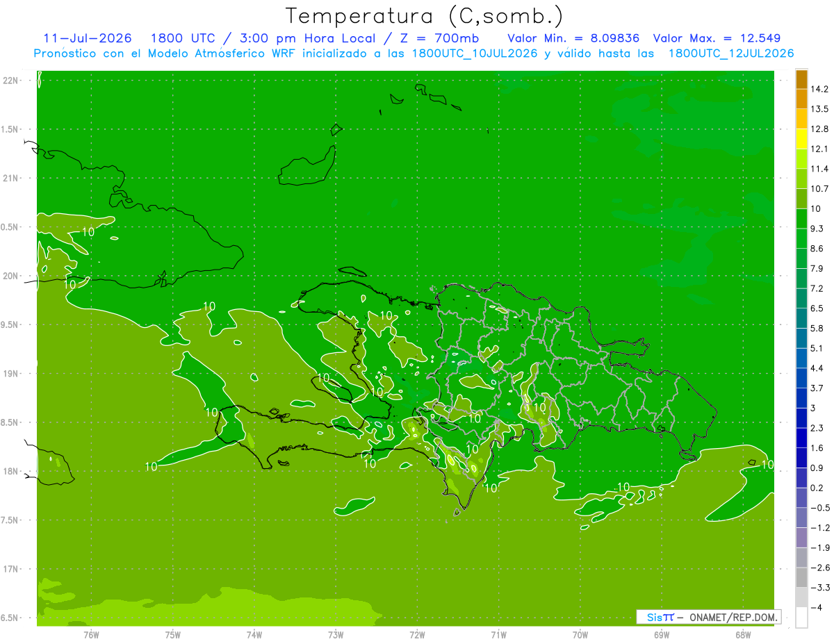Pick the purple swatch between -1.2 and -1.9
The image size is (834, 644).
click(x=801, y=537)
